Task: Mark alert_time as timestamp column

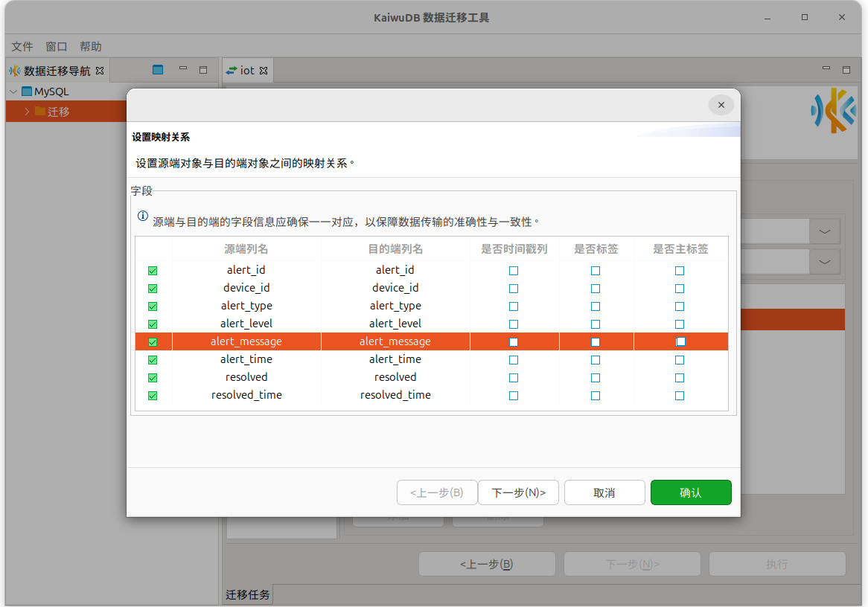Action: click(x=514, y=360)
